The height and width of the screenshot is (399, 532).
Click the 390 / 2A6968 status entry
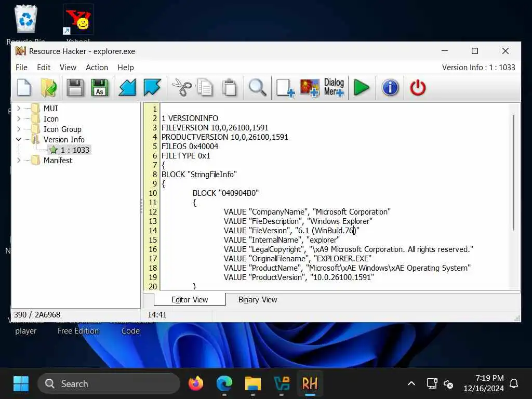pos(37,314)
